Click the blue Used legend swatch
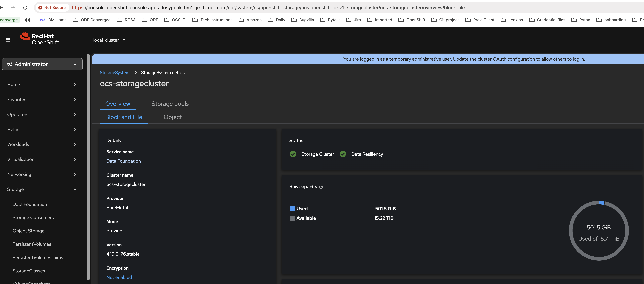 point(292,209)
